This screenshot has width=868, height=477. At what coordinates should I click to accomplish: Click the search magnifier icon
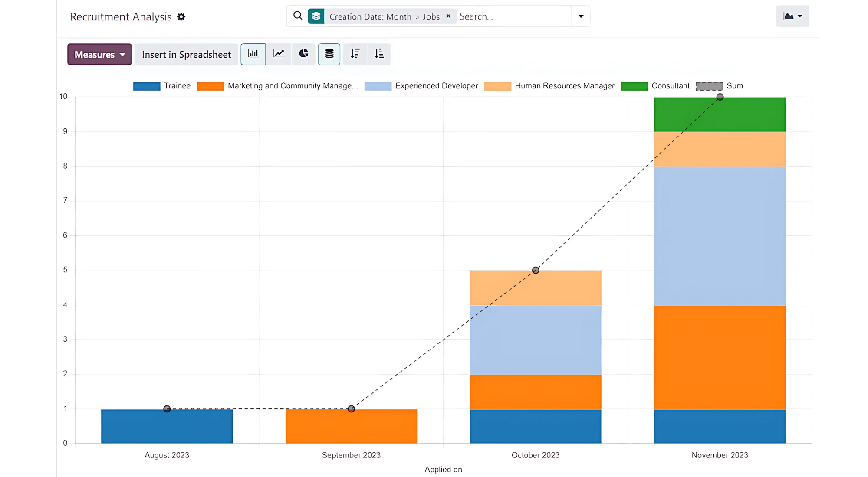click(298, 16)
